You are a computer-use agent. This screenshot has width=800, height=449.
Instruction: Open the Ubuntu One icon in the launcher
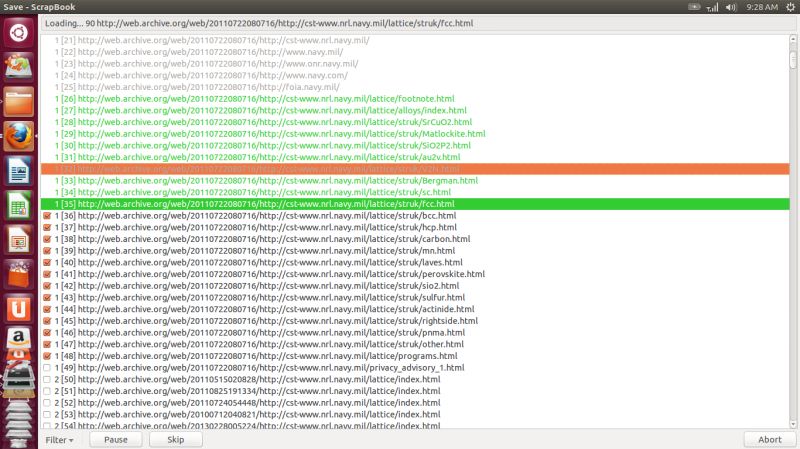tap(18, 308)
